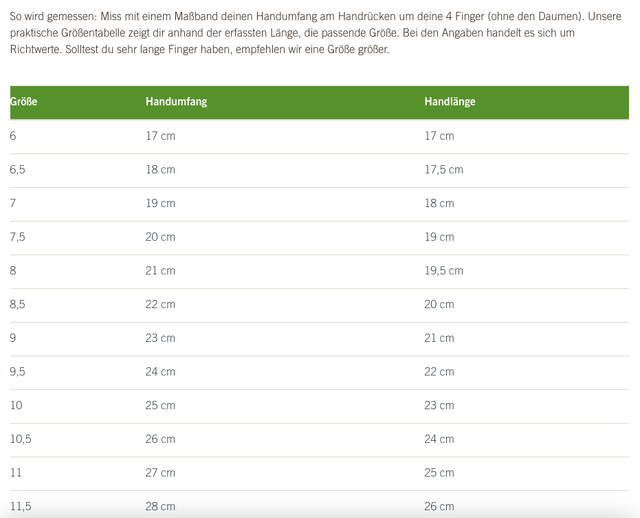The height and width of the screenshot is (518, 640).
Task: Click the Handumfang column header
Action: (x=176, y=102)
